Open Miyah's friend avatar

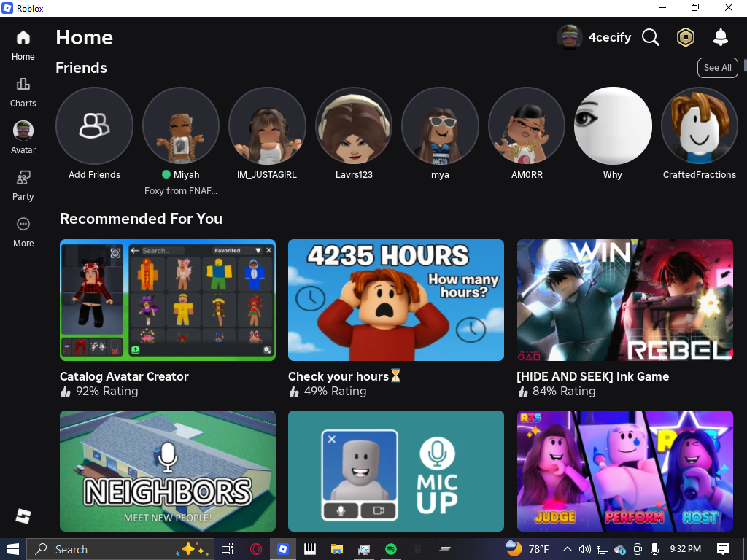pos(181,125)
